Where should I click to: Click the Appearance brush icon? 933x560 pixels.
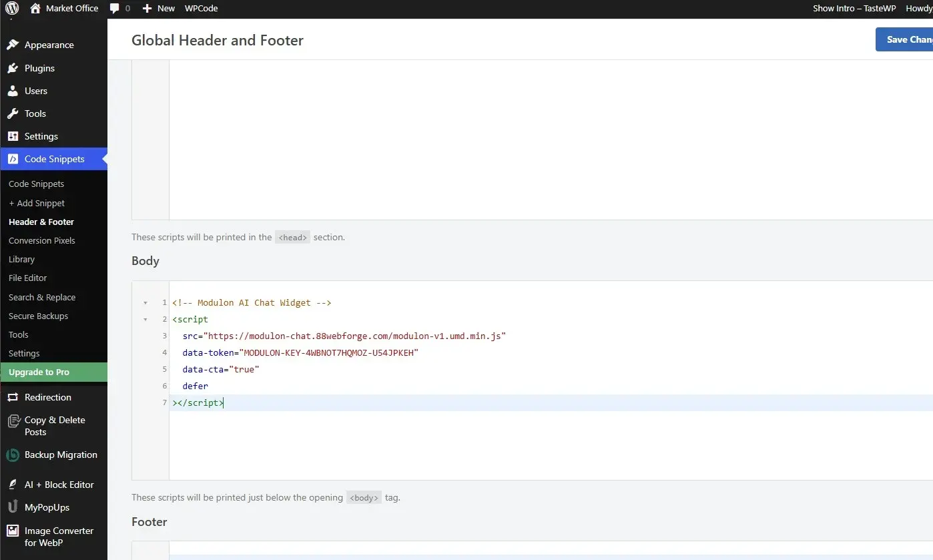point(13,45)
